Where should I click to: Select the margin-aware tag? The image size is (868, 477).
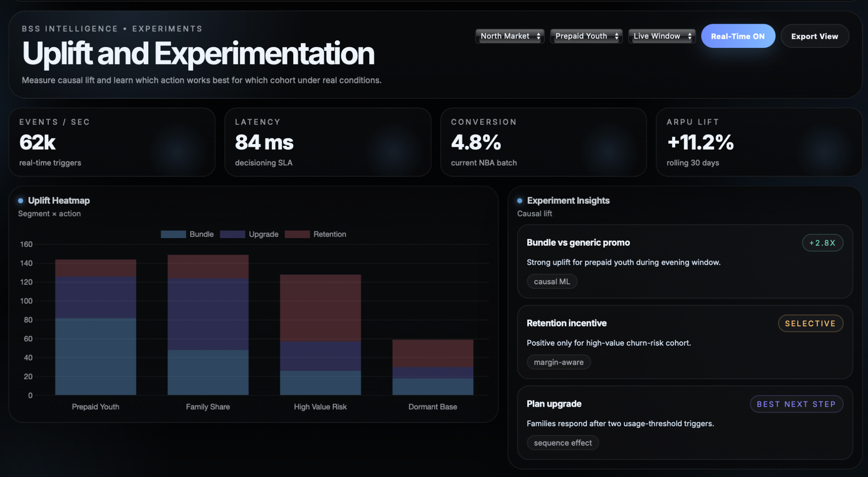pos(558,362)
